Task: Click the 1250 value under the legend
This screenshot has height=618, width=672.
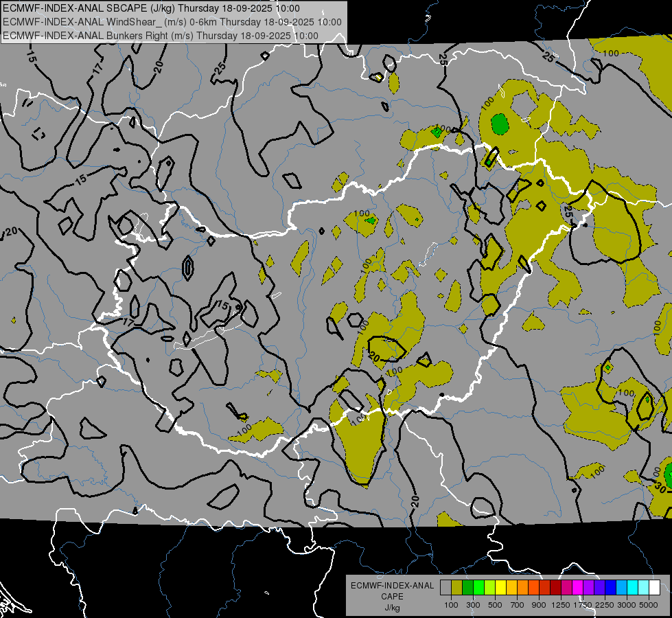Action: click(x=561, y=604)
